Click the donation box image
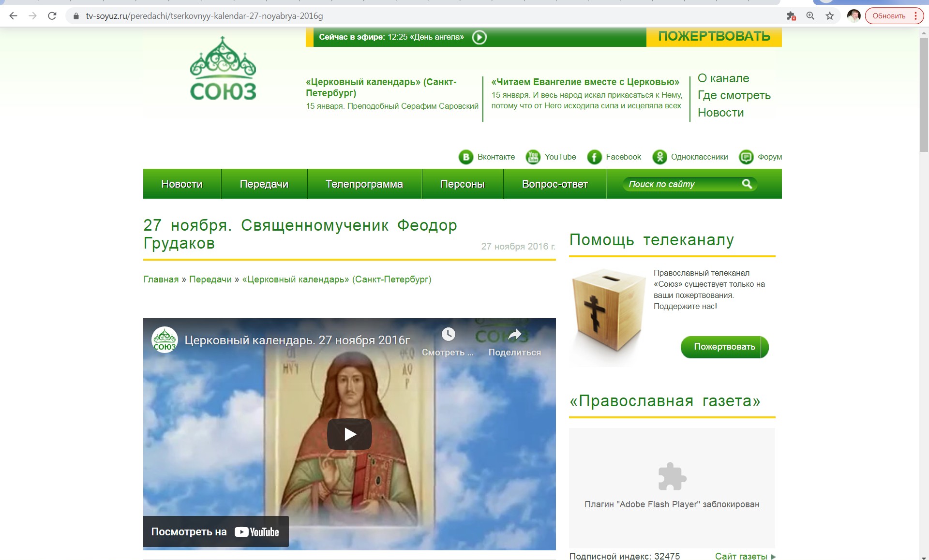929x560 pixels. pos(608,311)
